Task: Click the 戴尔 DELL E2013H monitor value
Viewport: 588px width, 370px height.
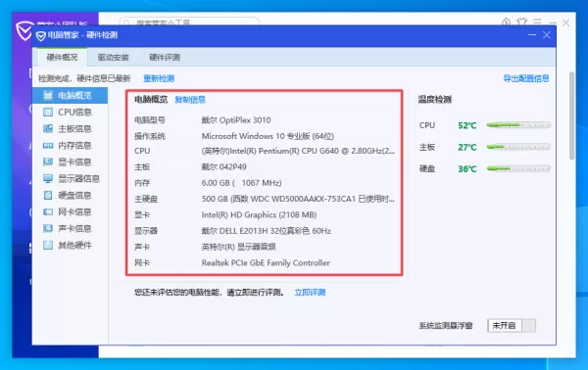Action: pyautogui.click(x=267, y=231)
